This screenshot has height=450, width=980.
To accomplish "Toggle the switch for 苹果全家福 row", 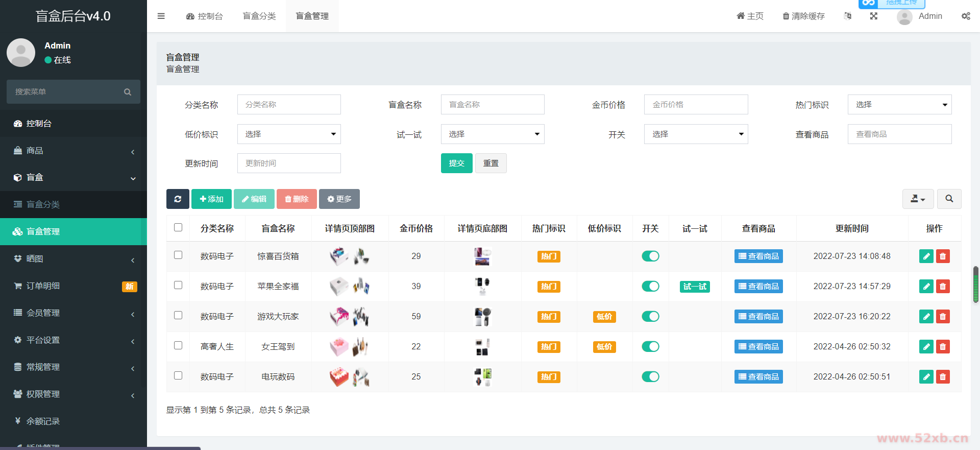I will point(650,287).
